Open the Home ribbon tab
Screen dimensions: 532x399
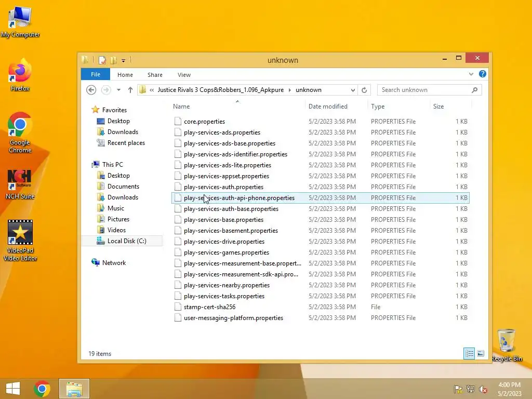pos(125,75)
